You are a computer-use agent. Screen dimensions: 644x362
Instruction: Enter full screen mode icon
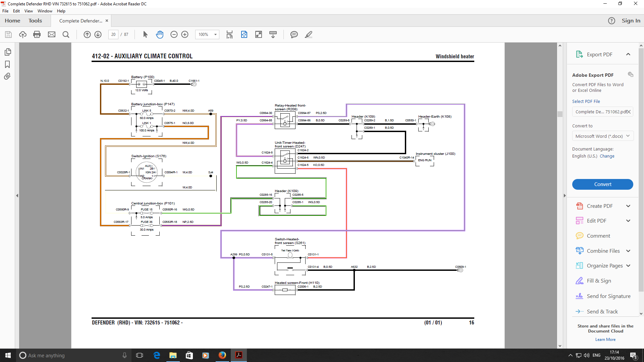click(259, 35)
